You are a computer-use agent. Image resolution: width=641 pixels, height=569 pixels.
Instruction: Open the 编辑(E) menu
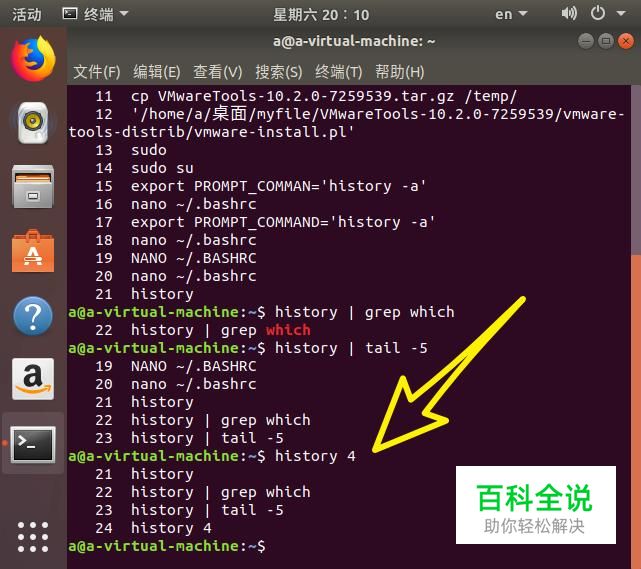point(157,72)
